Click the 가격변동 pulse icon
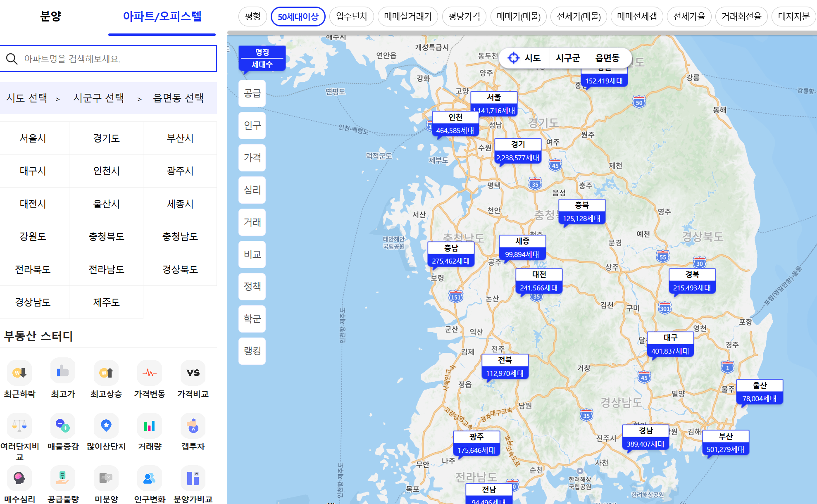The width and height of the screenshot is (817, 504). [150, 372]
